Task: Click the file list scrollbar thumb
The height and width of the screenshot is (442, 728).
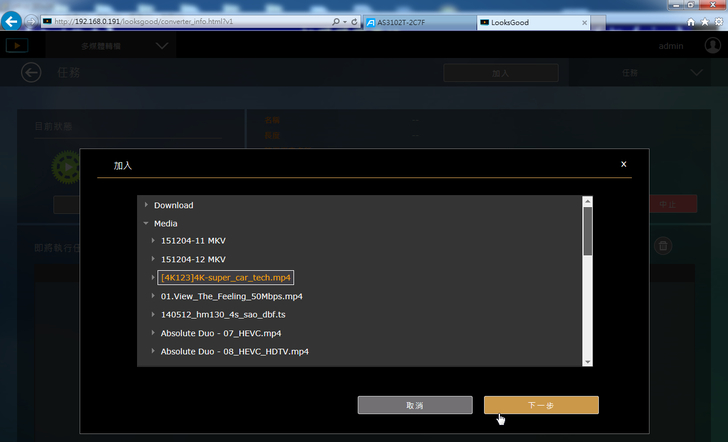Action: (587, 231)
